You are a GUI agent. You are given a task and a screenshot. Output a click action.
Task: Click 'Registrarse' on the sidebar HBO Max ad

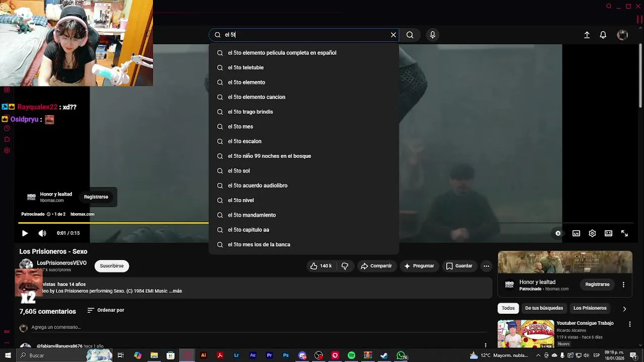tap(597, 285)
